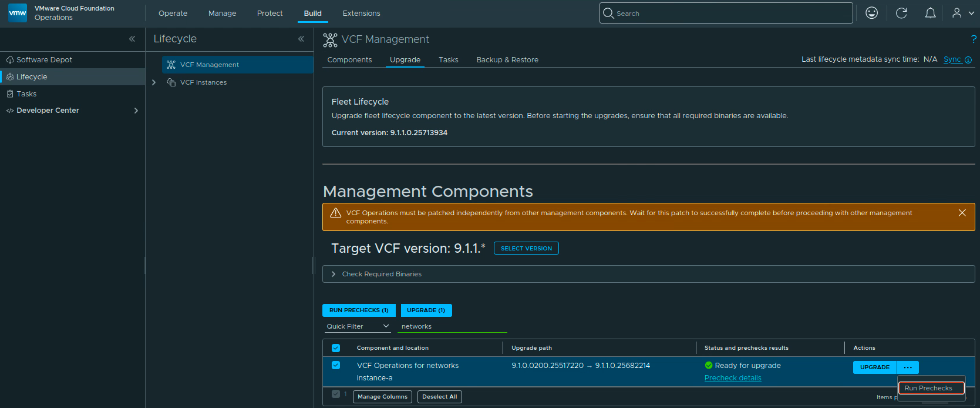Collapse the left navigation pane
Viewport: 980px width, 408px height.
click(132, 39)
